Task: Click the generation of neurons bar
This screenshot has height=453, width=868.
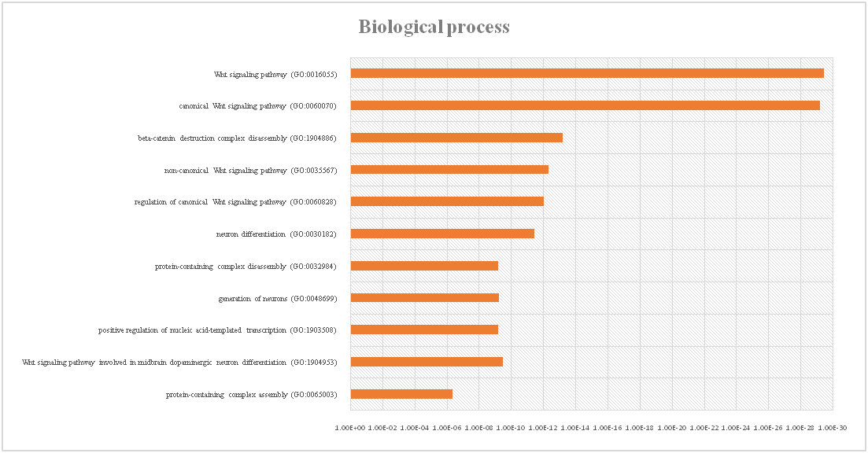Action: point(424,297)
